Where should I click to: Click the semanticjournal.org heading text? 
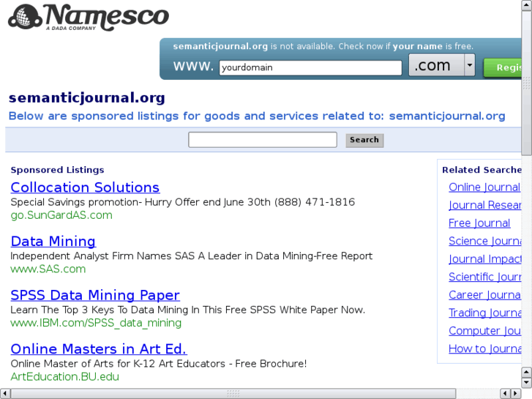pyautogui.click(x=87, y=98)
